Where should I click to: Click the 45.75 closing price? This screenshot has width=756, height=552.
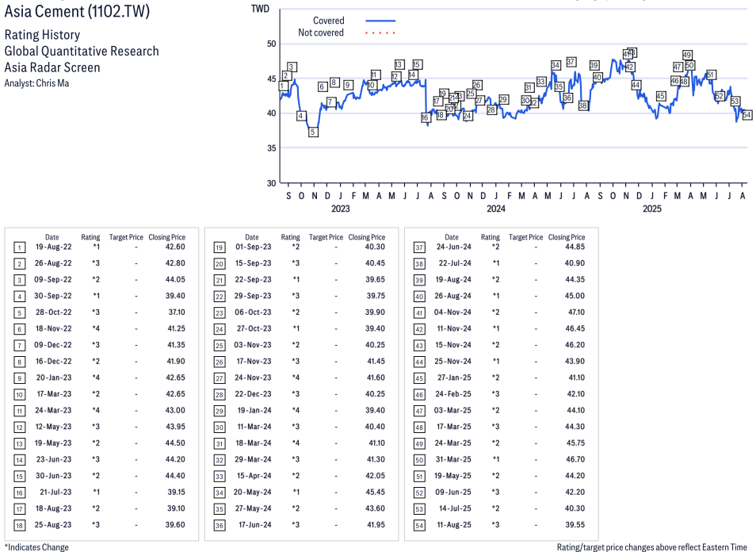(x=575, y=443)
